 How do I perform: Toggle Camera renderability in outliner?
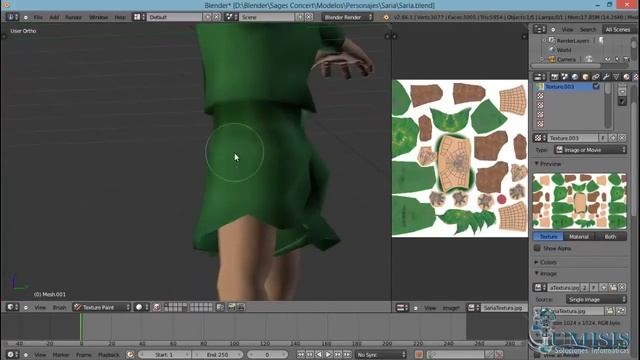coord(627,60)
